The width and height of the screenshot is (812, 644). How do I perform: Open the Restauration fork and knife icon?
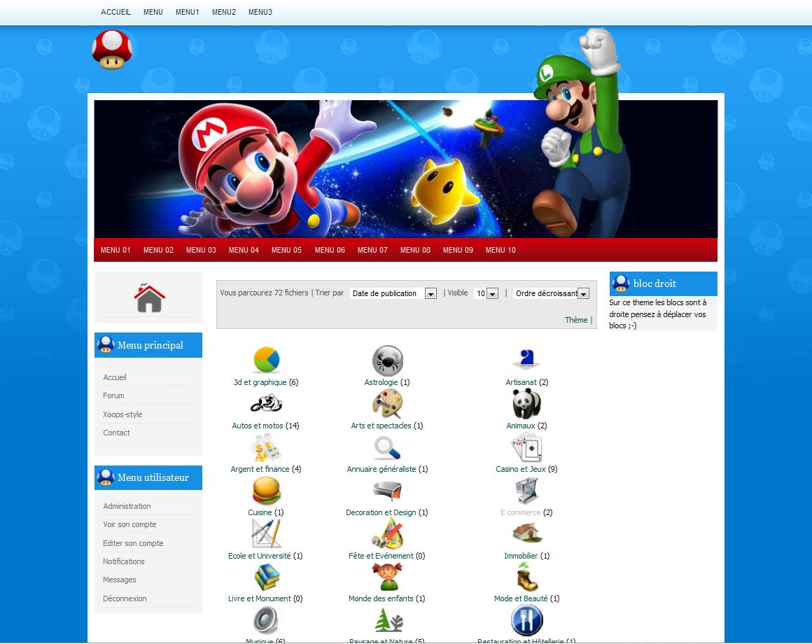point(526,620)
